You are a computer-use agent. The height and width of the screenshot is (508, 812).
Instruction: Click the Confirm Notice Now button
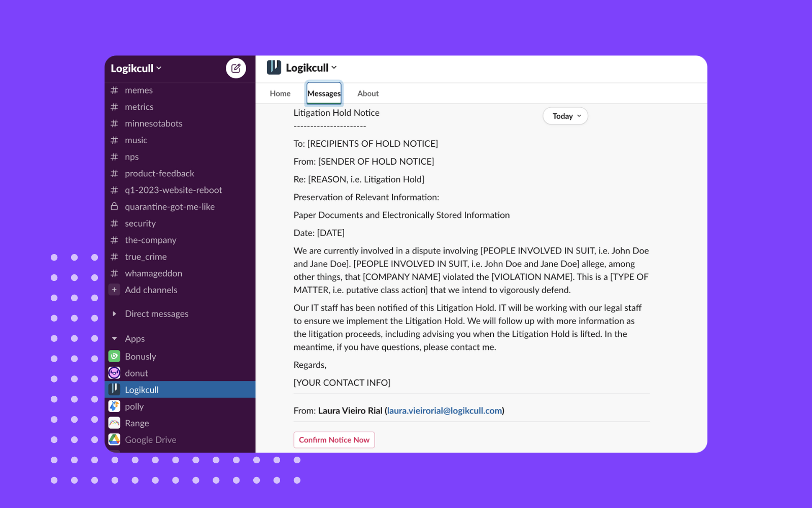coord(334,439)
